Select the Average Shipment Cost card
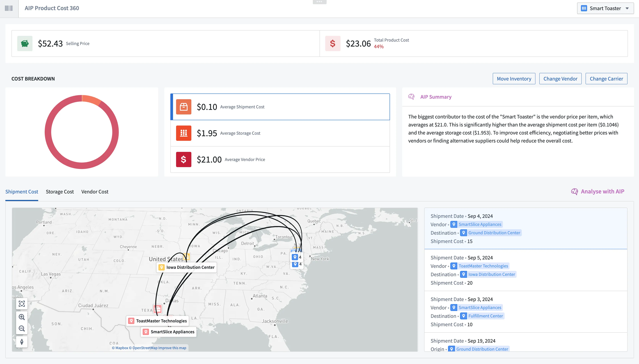 coord(280,107)
